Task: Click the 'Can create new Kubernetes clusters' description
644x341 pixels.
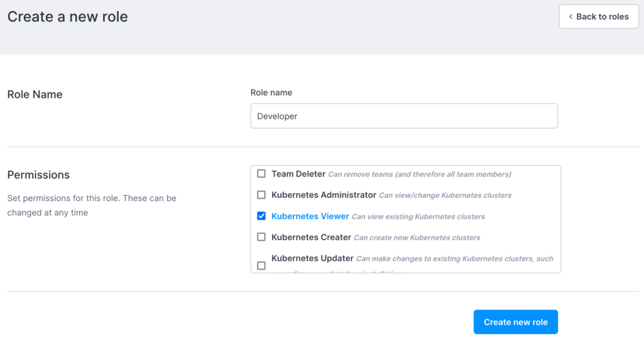Action: (417, 237)
